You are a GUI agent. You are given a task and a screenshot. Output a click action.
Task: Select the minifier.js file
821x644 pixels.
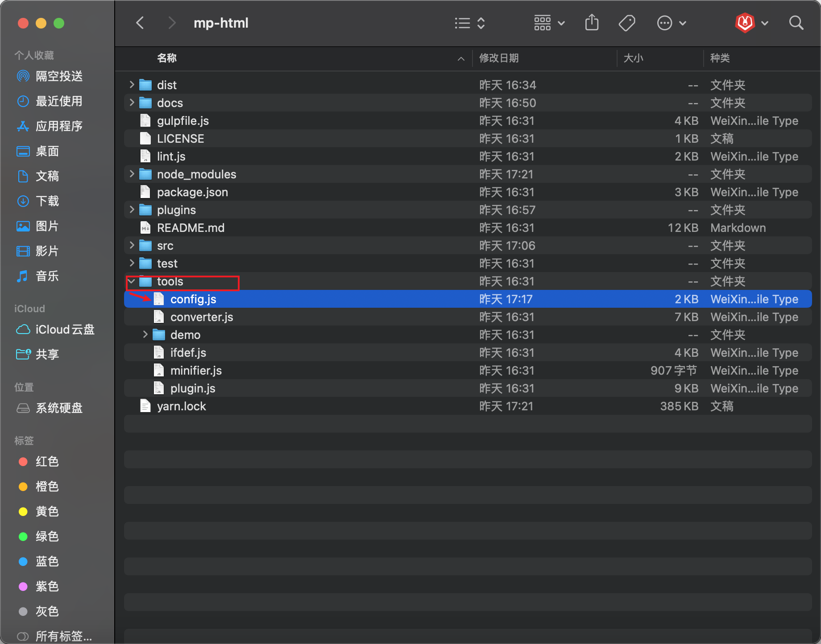pyautogui.click(x=468, y=370)
